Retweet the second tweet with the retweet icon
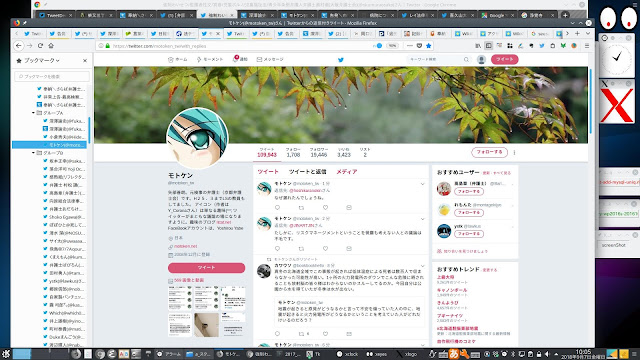 301,249
